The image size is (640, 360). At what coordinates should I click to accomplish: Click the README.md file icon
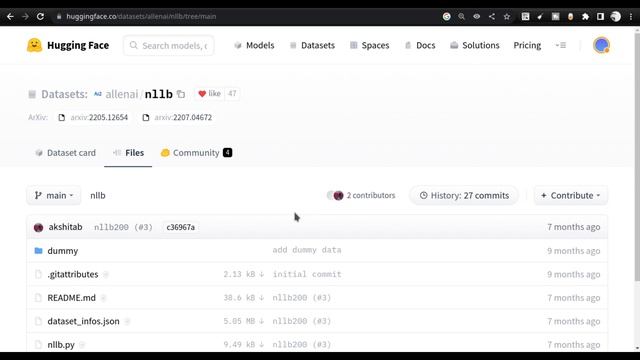pos(38,298)
